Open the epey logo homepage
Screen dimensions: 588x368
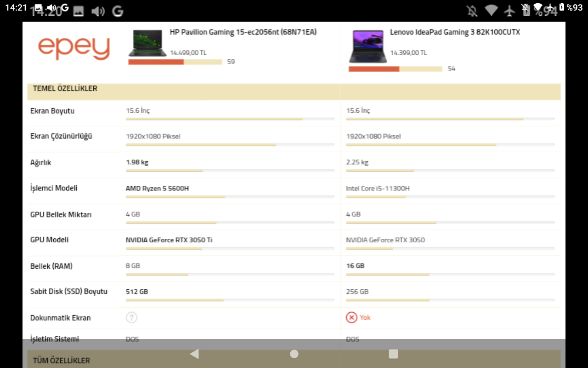tap(74, 48)
